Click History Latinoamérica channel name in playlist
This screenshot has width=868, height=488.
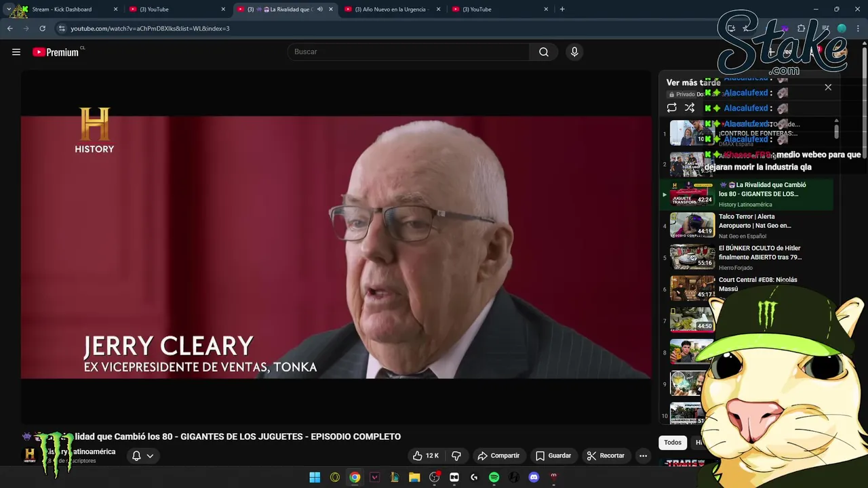745,205
